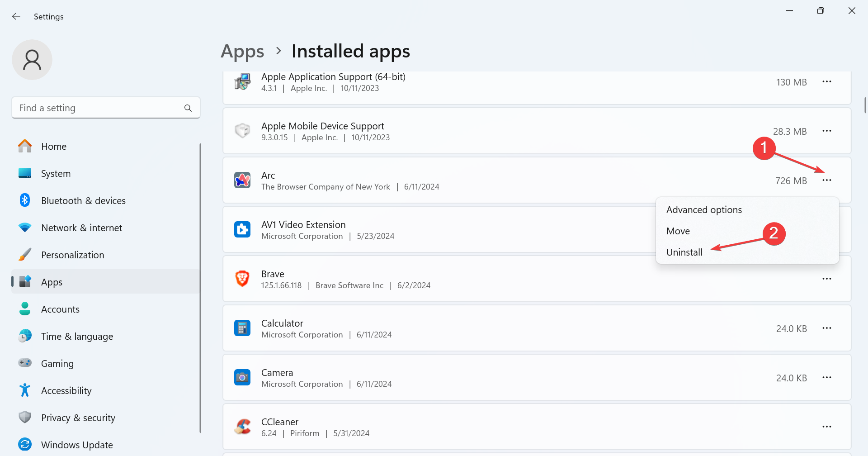Click the Brave lion icon

tap(242, 279)
